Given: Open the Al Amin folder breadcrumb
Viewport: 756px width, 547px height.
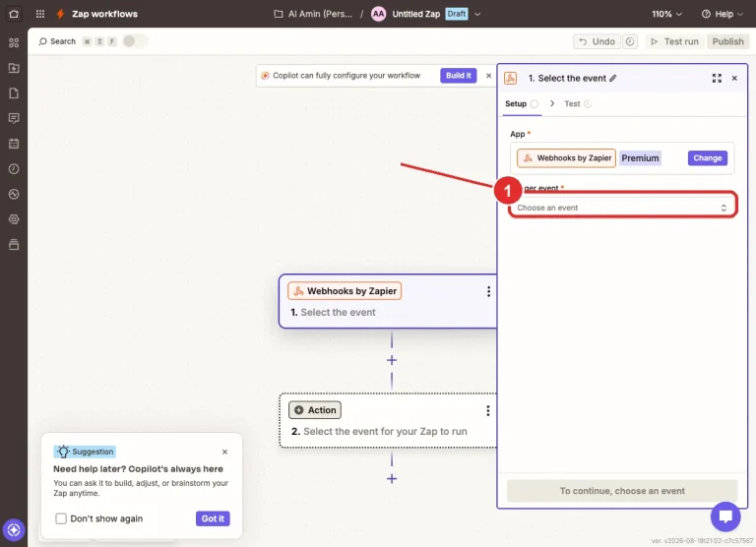Looking at the screenshot, I should pos(313,14).
